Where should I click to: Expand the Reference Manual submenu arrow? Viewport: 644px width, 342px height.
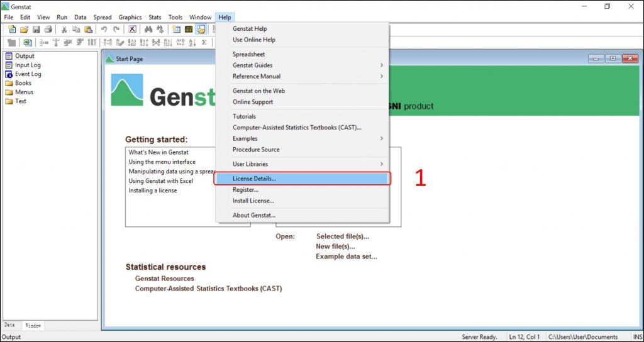pos(382,76)
